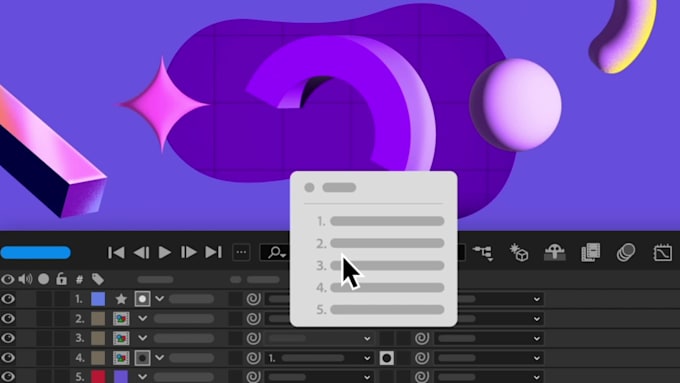Screen dimensions: 680x383
Task: Click the dark-circle matte icon beside layer 4's footage icon
Action: coord(142,358)
